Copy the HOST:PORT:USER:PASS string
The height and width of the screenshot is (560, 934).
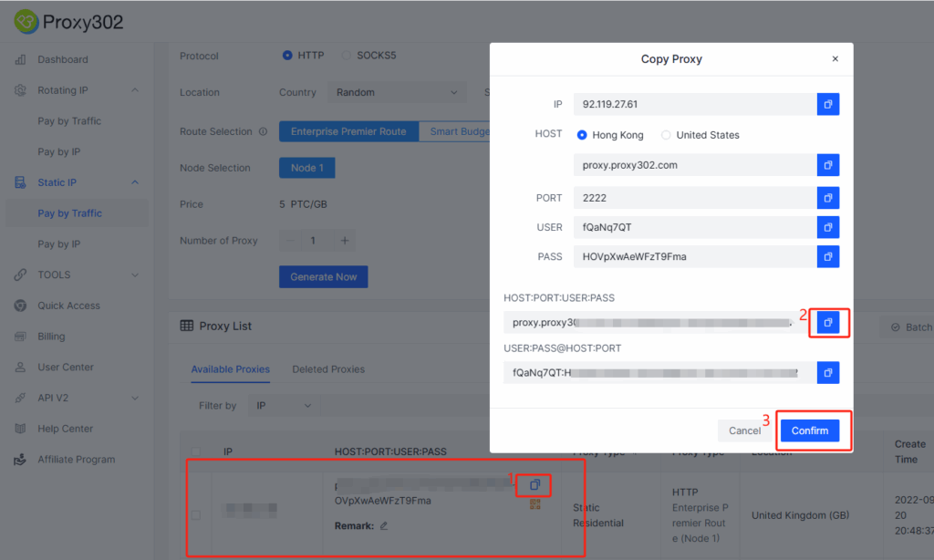tap(828, 322)
